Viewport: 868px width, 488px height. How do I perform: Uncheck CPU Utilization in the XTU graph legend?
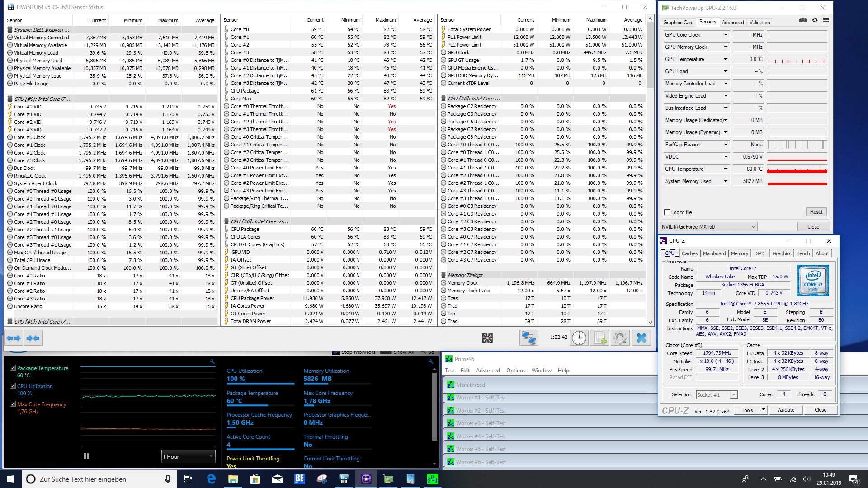(x=13, y=386)
